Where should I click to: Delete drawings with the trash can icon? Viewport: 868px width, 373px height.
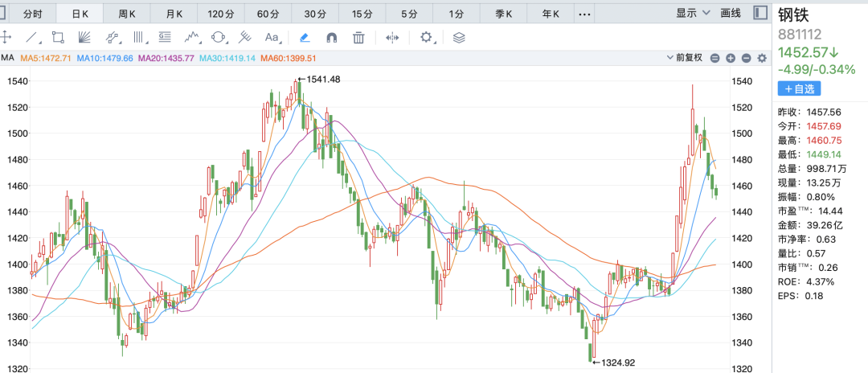359,37
